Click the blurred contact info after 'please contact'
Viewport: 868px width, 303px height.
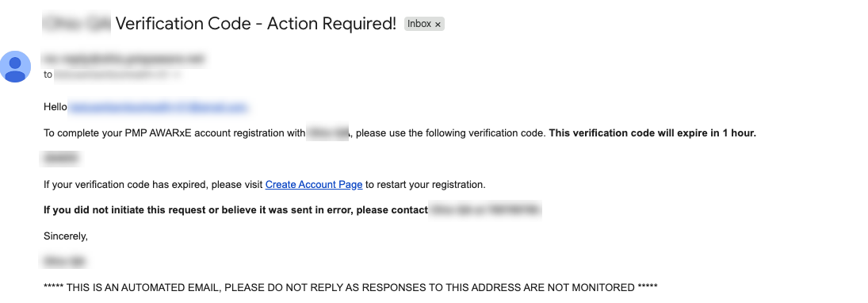pos(485,210)
